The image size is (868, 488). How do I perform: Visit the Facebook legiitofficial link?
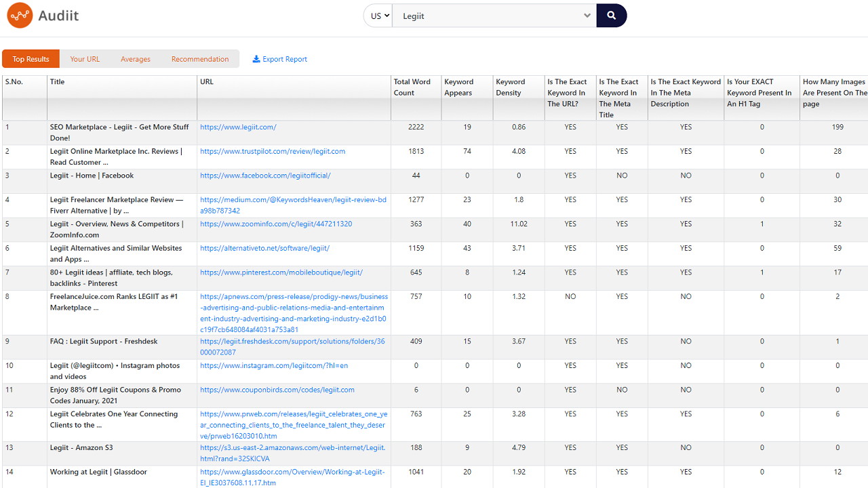265,176
